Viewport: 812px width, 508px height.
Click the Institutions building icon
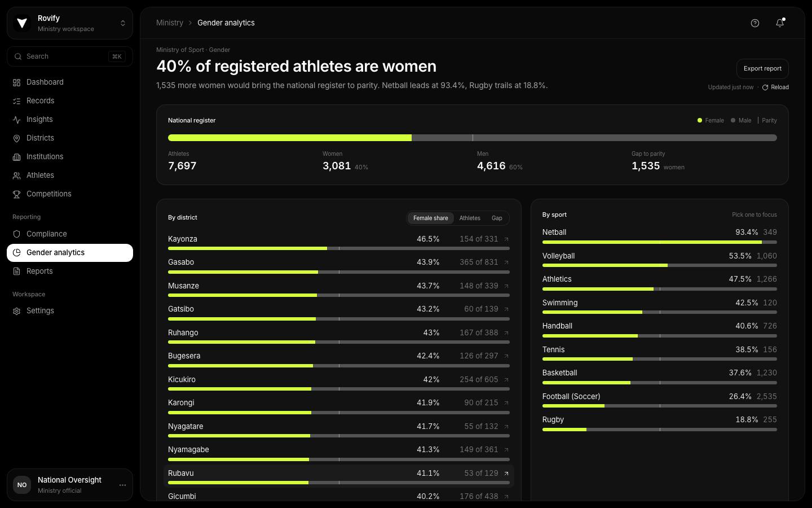coord(17,157)
